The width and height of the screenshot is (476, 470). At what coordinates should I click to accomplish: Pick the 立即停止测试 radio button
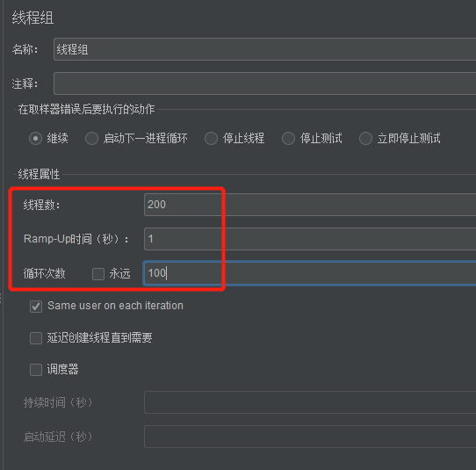365,139
